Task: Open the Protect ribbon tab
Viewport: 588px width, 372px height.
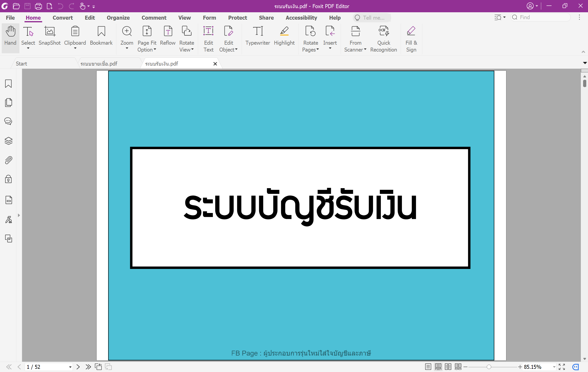Action: tap(238, 18)
